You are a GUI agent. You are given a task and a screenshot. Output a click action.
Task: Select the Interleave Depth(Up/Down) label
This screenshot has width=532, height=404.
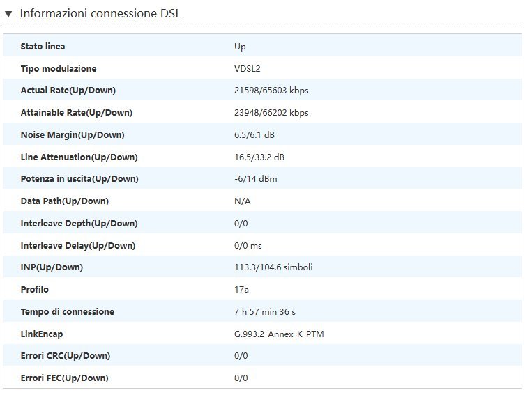[79, 224]
